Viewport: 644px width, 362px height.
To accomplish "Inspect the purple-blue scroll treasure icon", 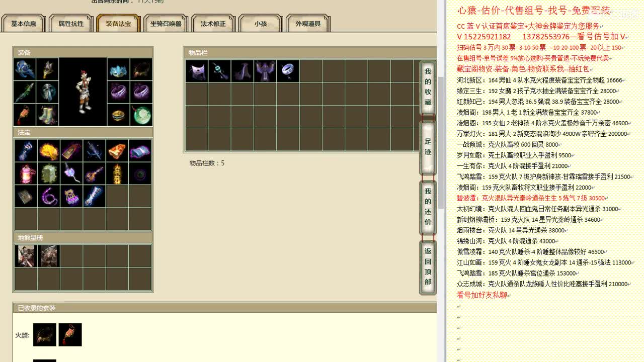I will point(140,150).
